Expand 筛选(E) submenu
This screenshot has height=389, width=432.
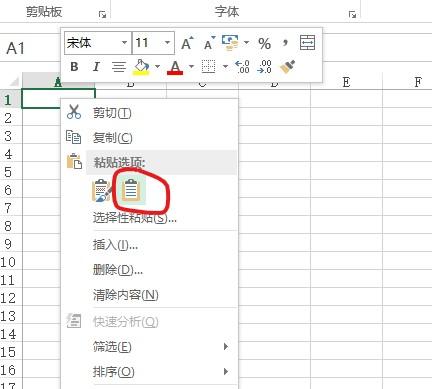[x=150, y=347]
